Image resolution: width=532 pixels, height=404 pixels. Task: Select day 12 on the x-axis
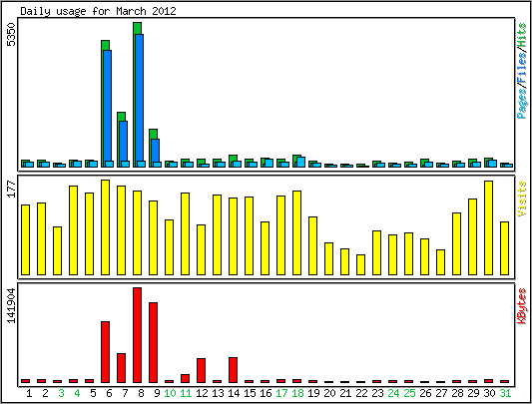(202, 393)
